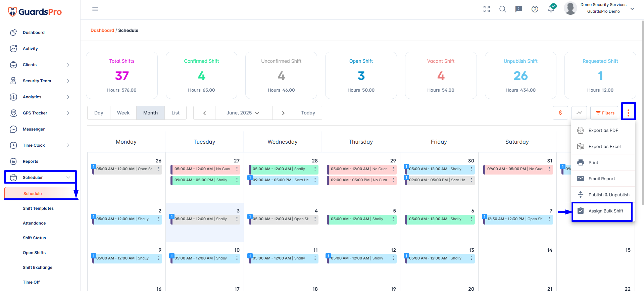Click the three-dot more options button

(x=628, y=113)
